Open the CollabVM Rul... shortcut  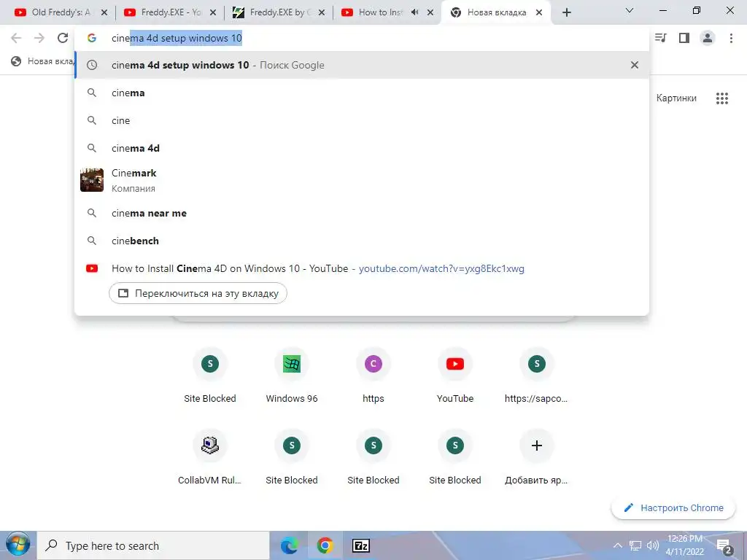coord(209,457)
